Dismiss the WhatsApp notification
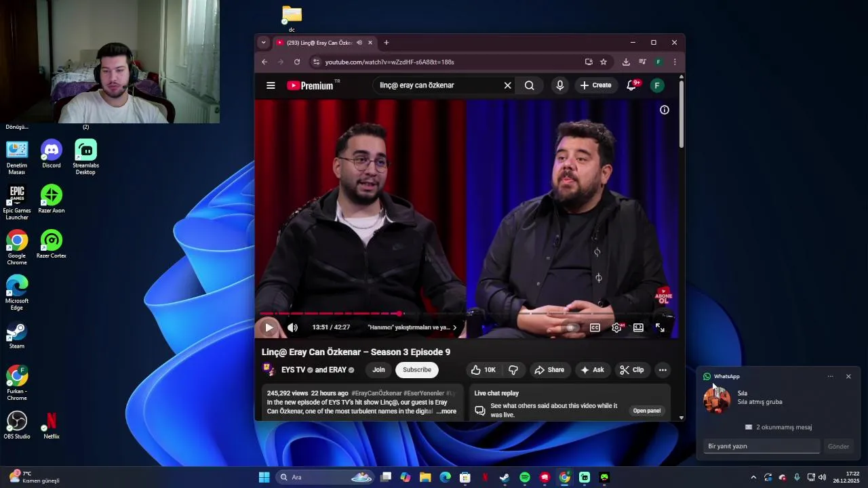The image size is (868, 488). pos(848,376)
